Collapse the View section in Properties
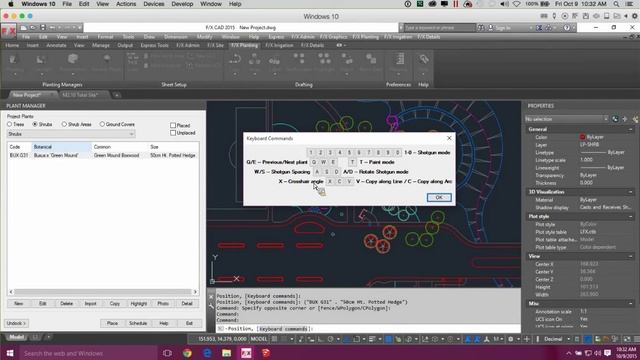Screen dimensions: 640x360 pos(631,256)
